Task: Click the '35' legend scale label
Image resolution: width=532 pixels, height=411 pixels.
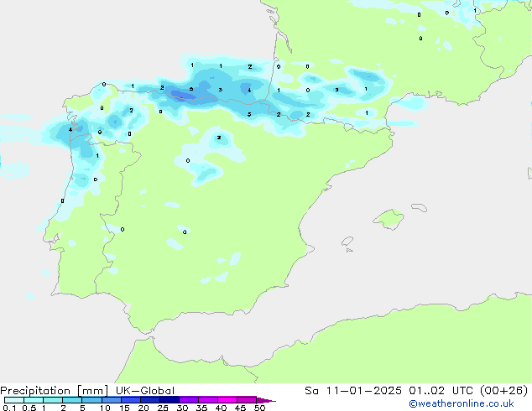Action: (201, 408)
